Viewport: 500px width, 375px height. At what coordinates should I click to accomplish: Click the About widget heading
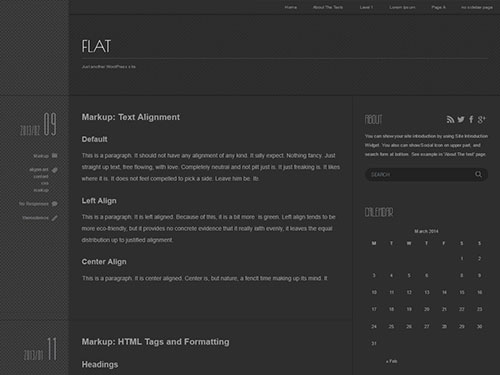pyautogui.click(x=373, y=119)
